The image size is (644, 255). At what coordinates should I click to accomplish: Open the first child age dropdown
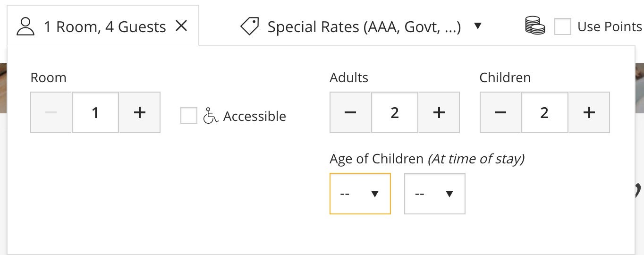pos(360,194)
